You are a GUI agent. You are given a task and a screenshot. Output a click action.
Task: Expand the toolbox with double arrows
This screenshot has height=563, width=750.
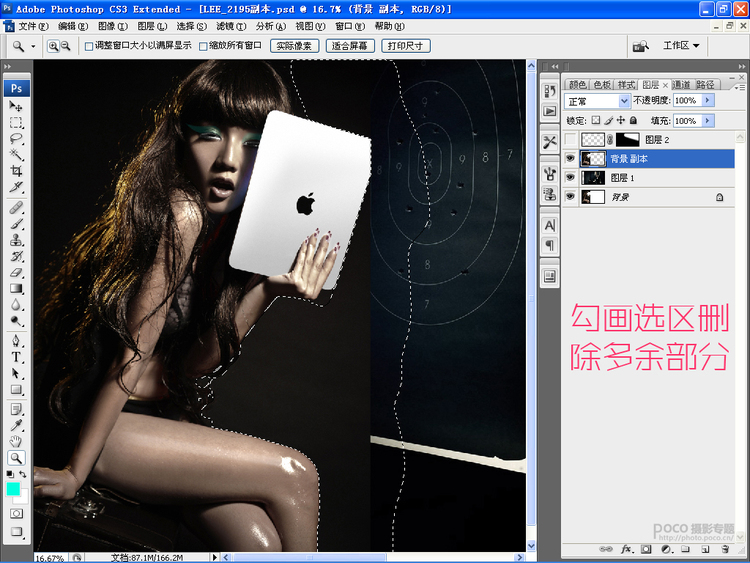(8, 66)
